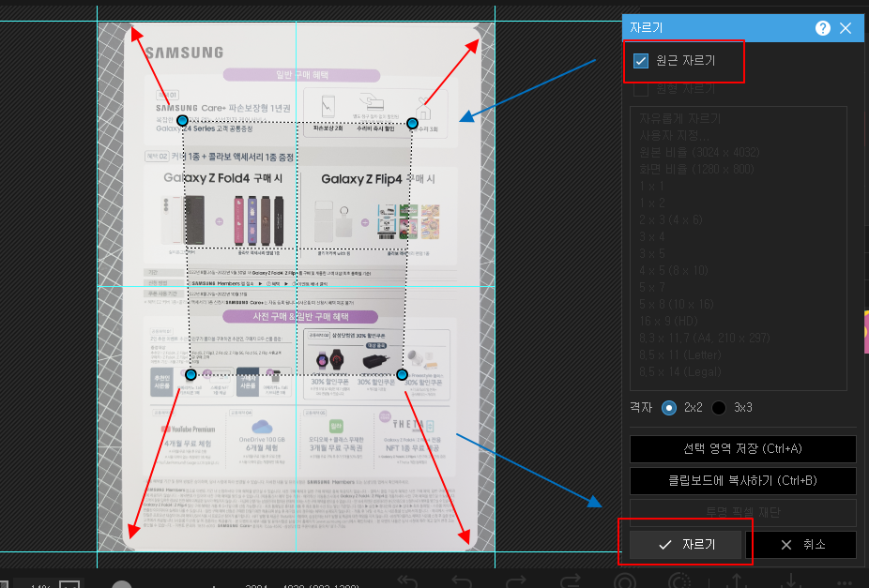Select the 3x3 grid radio button
Viewport: 869px width, 588px height.
pyautogui.click(x=719, y=408)
